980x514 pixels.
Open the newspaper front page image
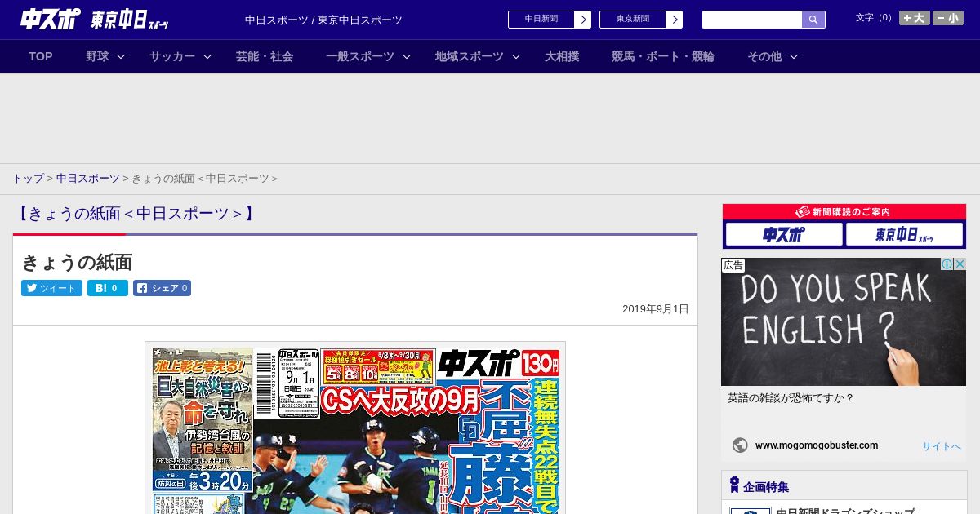(355, 428)
